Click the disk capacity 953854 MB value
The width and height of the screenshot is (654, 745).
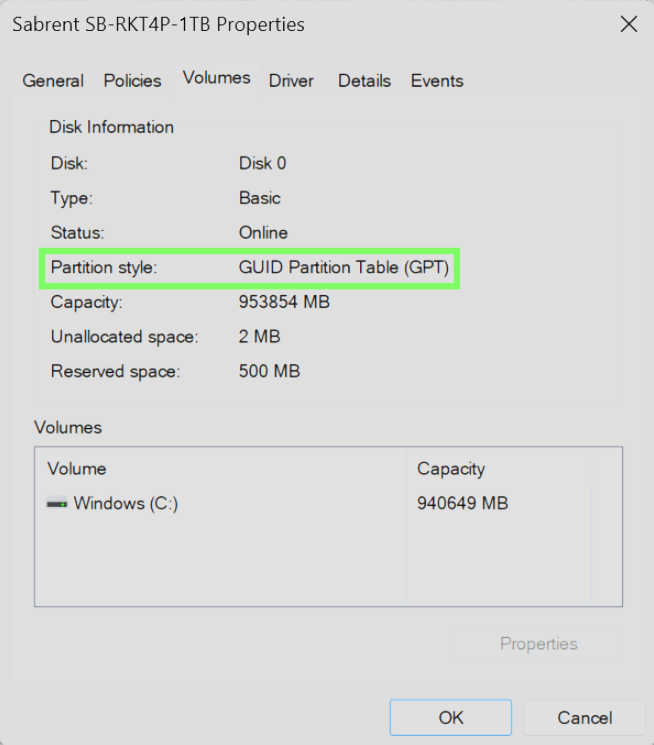284,302
